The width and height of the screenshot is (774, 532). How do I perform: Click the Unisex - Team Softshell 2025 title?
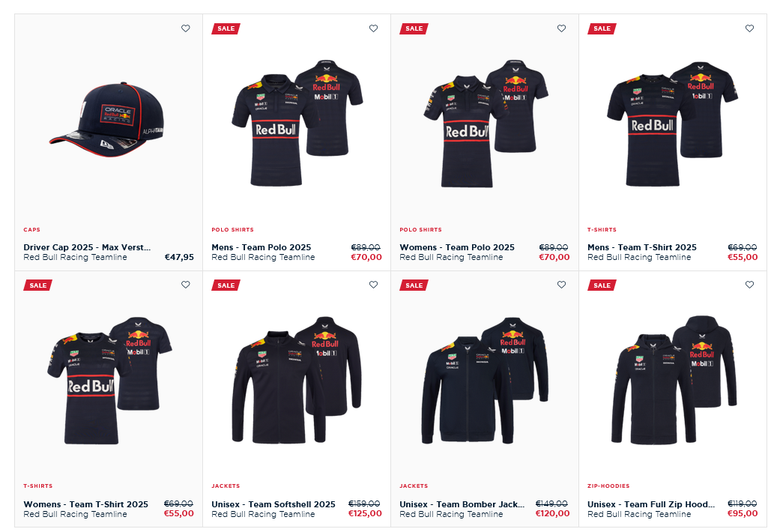[273, 504]
